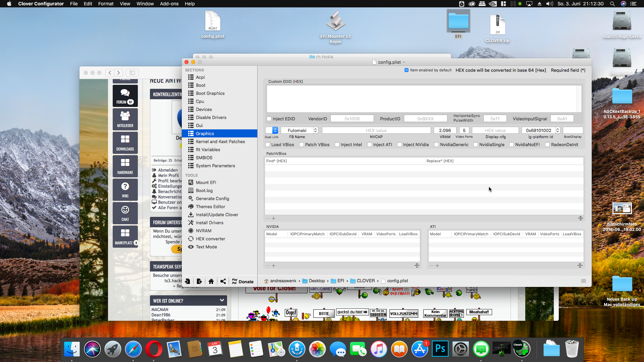Toggle the Inject Intel checkbox

tap(337, 144)
